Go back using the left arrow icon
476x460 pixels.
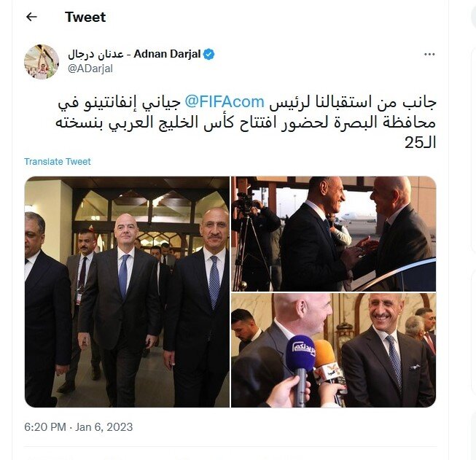coord(31,17)
